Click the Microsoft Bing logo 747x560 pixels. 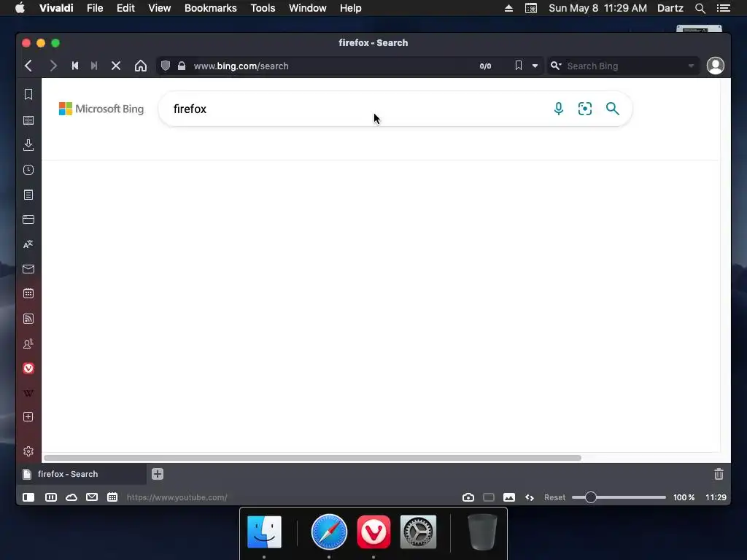pyautogui.click(x=101, y=109)
